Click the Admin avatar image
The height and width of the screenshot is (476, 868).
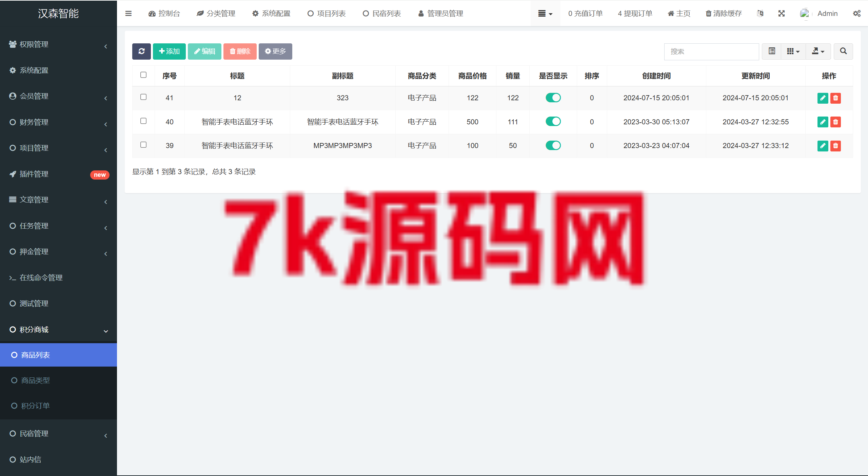805,14
